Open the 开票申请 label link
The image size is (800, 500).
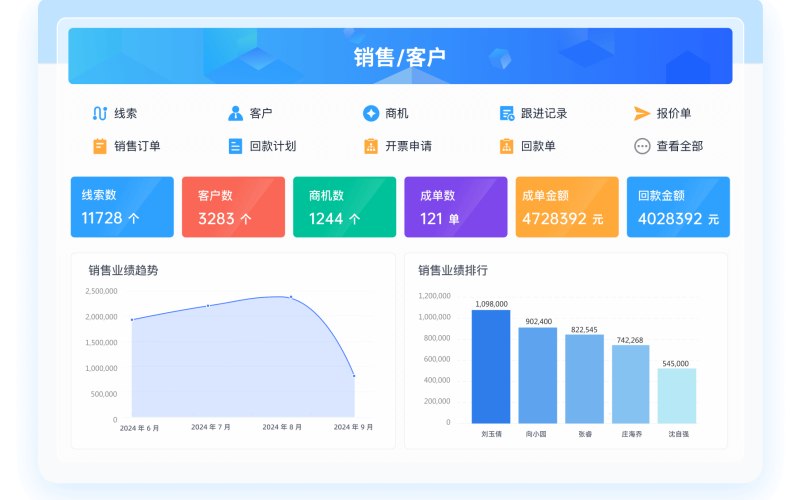coord(408,146)
